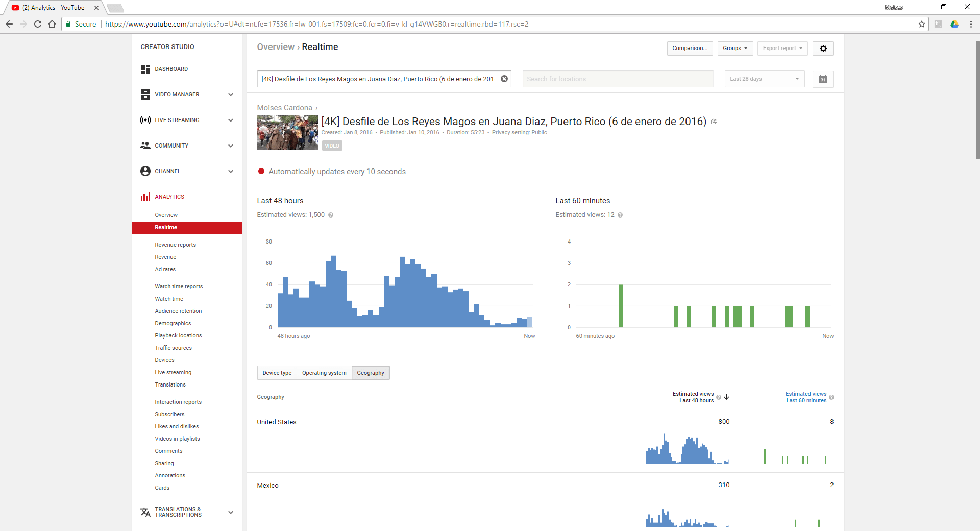This screenshot has height=531, width=980.
Task: Click the Dashboard icon in sidebar
Action: click(x=145, y=69)
